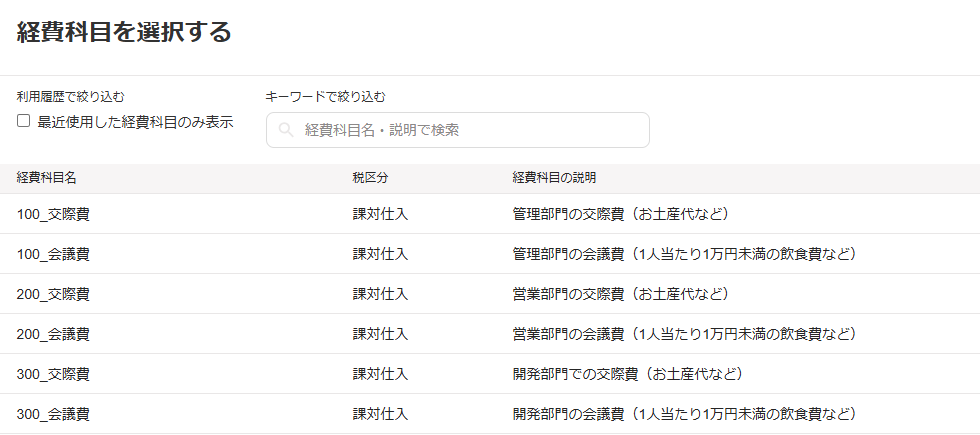Click 課対仕入 in the 300_会議費 row
The width and height of the screenshot is (980, 435).
pyautogui.click(x=380, y=414)
